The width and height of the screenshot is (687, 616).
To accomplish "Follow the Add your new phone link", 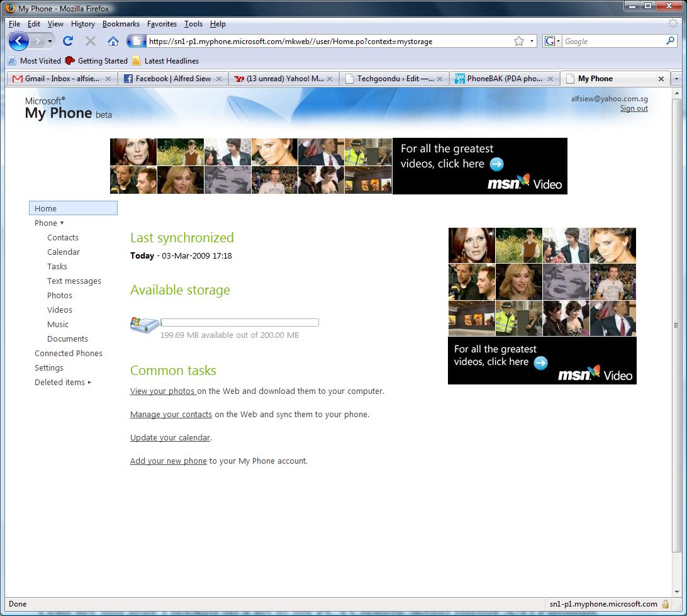I will point(168,461).
